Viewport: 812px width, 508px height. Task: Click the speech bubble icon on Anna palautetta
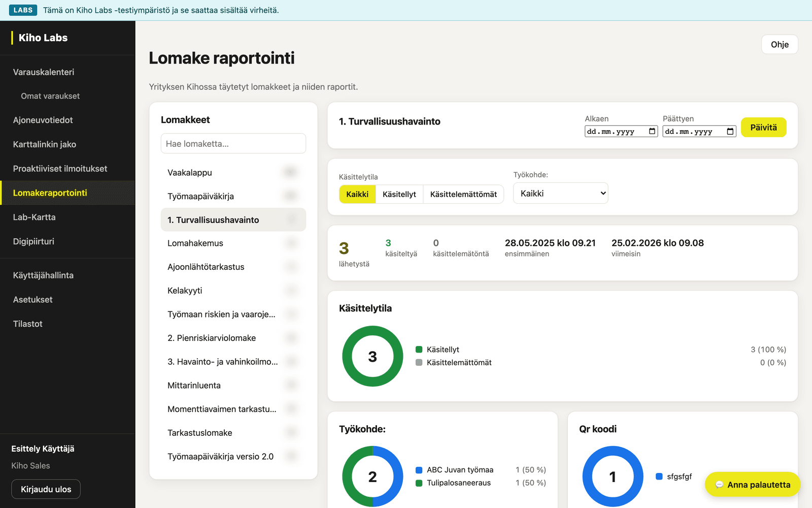tap(719, 485)
